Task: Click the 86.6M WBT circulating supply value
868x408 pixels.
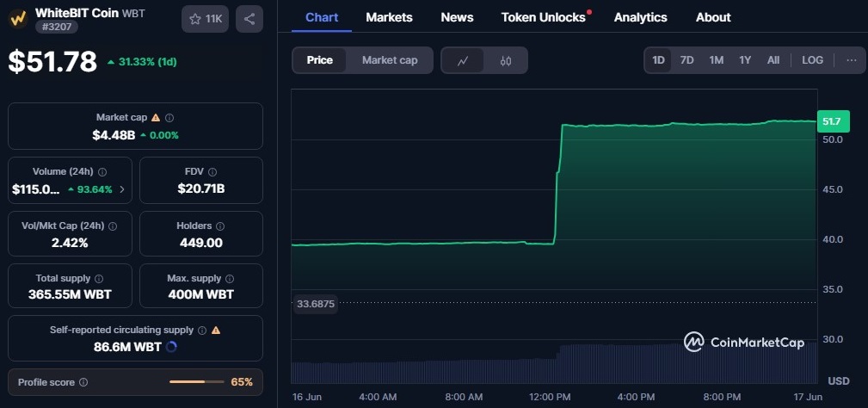Action: click(x=127, y=347)
